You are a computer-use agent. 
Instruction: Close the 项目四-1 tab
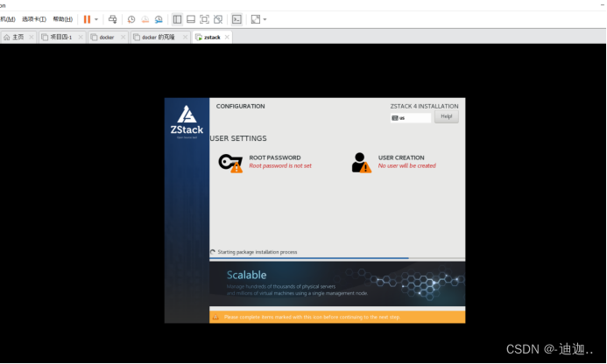point(81,37)
